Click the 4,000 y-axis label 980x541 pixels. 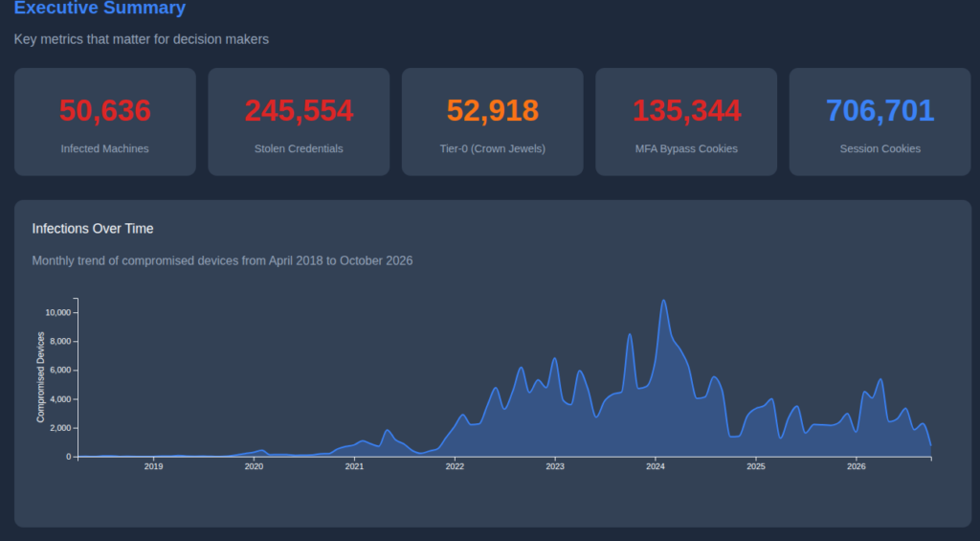pos(60,399)
